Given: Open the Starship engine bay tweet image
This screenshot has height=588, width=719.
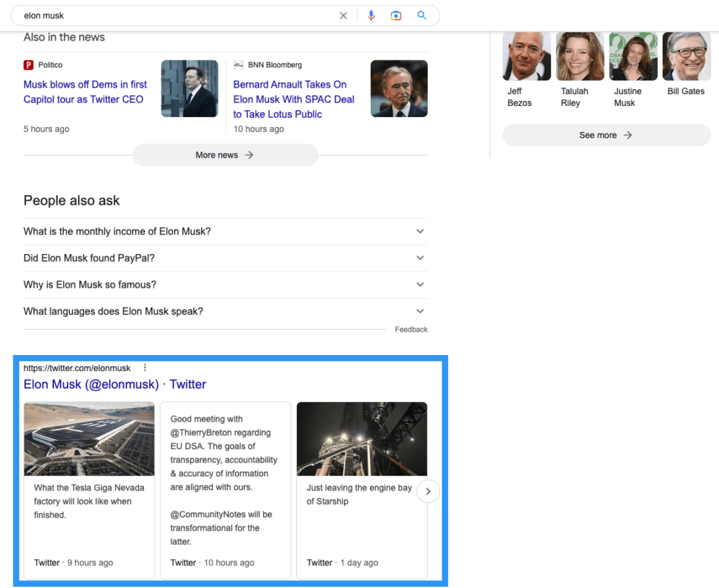Looking at the screenshot, I should (362, 439).
